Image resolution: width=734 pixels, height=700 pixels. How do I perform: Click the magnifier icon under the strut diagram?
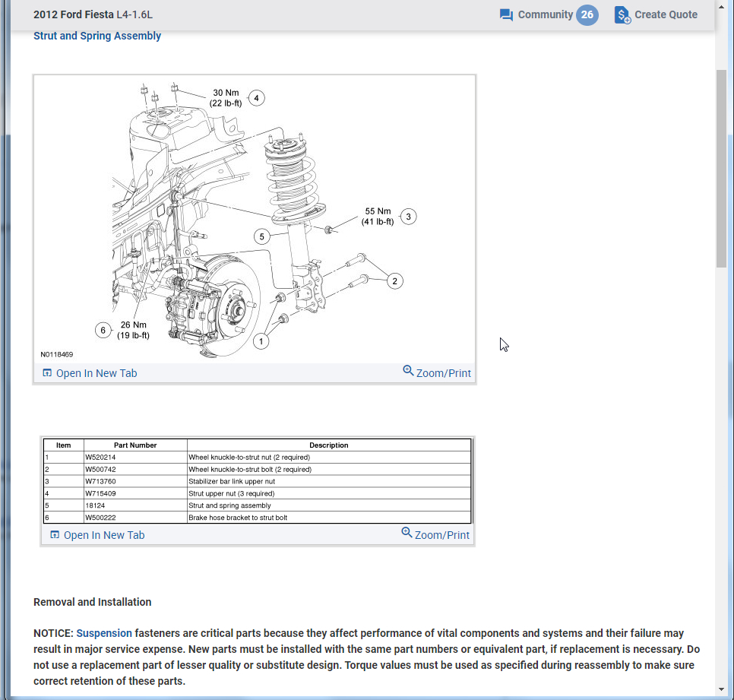tap(408, 371)
